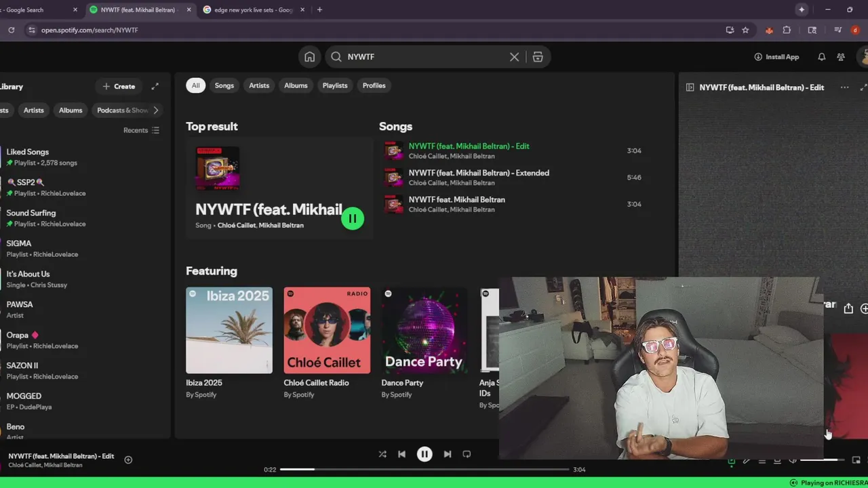This screenshot has height=488, width=868.
Task: Adjust the volume slider
Action: [x=823, y=460]
